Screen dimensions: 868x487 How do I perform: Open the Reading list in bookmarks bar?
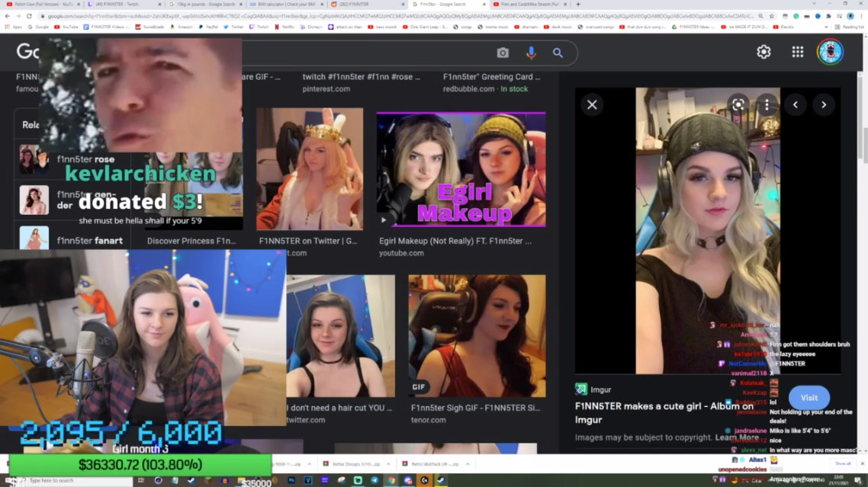[849, 27]
